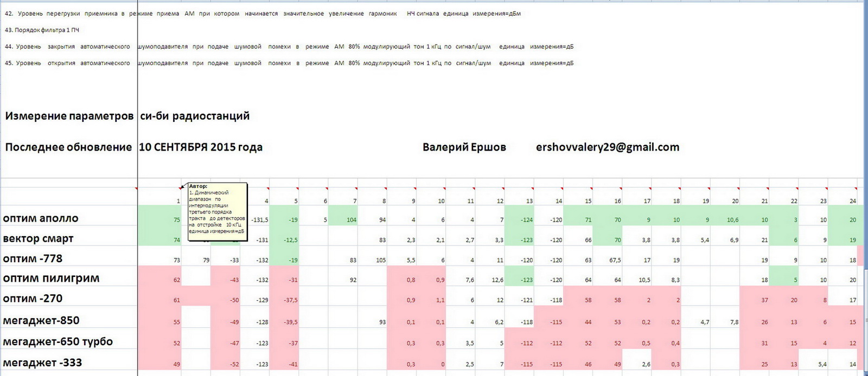Click the heading text "си-би радиостанций"
Image resolution: width=868 pixels, height=376 pixels.
click(x=195, y=116)
